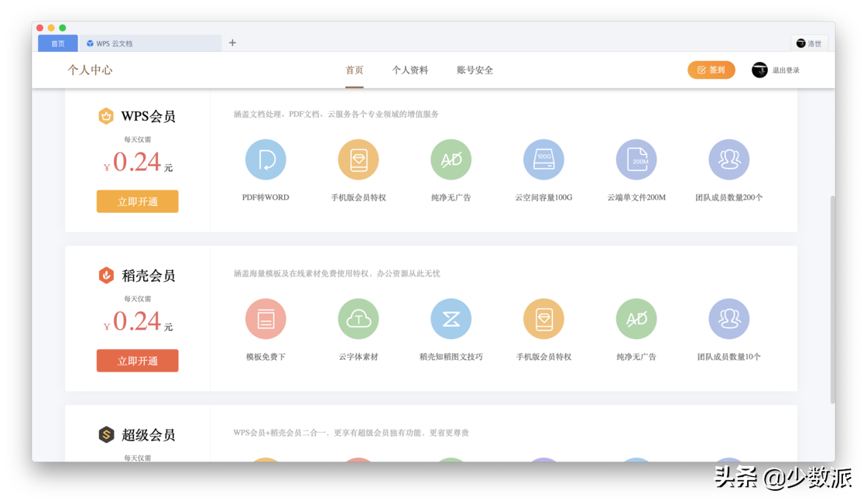Select the 云字体素材 icon

358,319
